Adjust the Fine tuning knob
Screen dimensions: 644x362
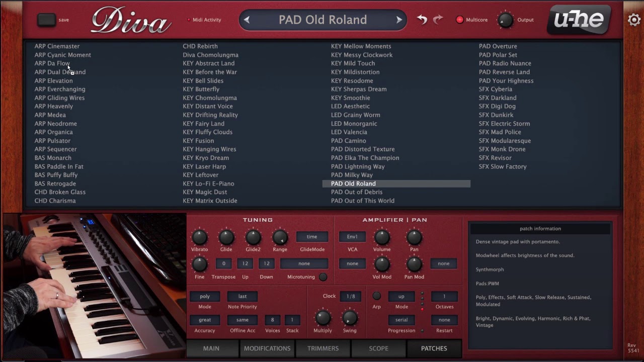tap(200, 264)
